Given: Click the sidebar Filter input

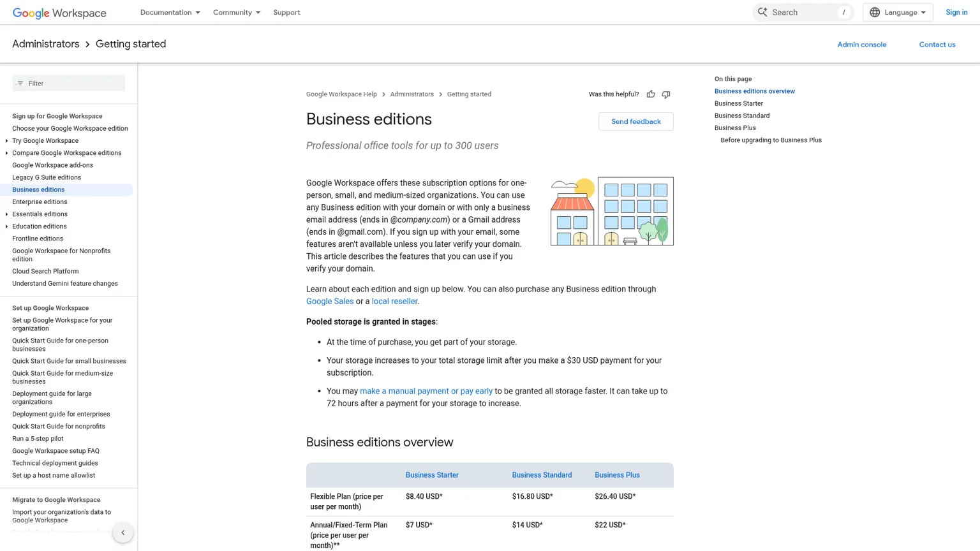Looking at the screenshot, I should [x=69, y=84].
